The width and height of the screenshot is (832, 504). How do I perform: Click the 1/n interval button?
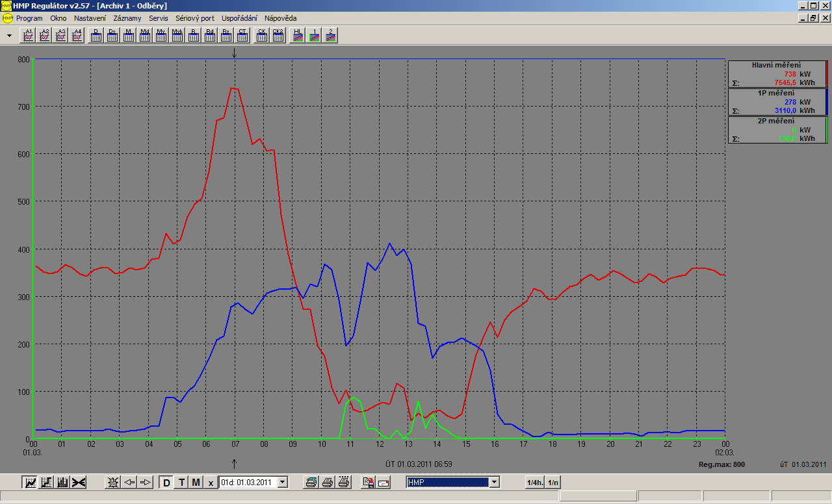[x=553, y=482]
